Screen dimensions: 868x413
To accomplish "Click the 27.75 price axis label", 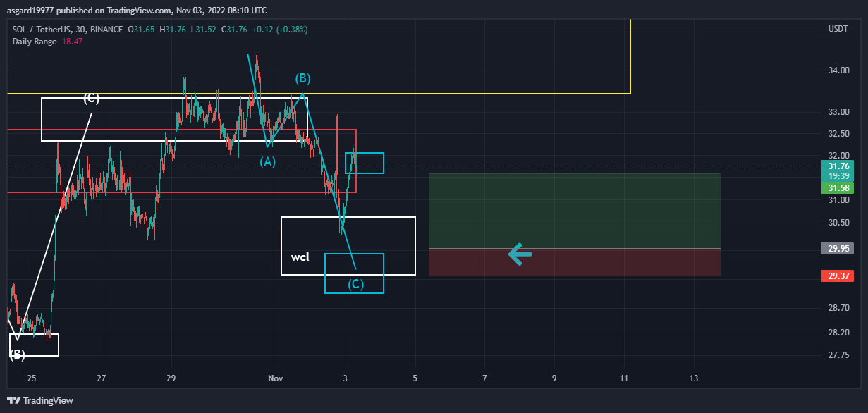I will pyautogui.click(x=838, y=355).
